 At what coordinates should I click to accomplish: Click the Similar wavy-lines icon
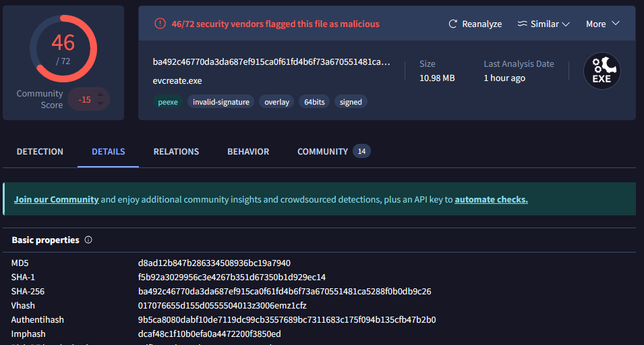522,24
